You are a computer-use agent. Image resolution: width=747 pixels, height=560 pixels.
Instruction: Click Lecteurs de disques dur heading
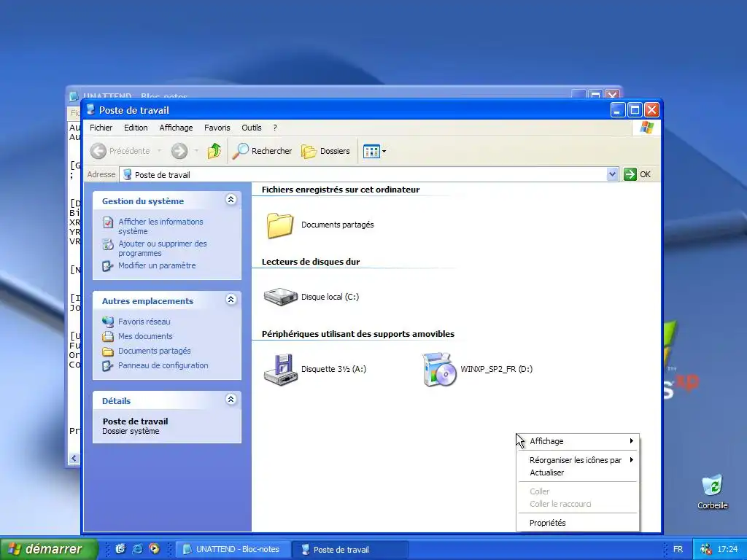pyautogui.click(x=311, y=262)
